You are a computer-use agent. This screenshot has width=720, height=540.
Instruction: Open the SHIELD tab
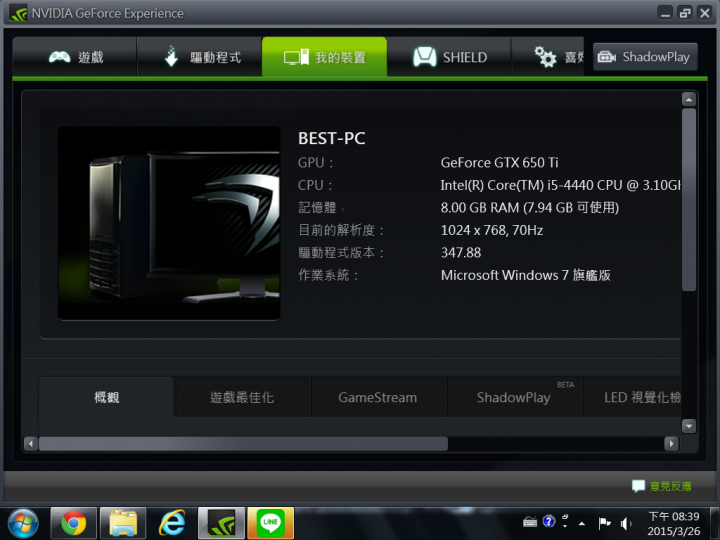(x=449, y=57)
